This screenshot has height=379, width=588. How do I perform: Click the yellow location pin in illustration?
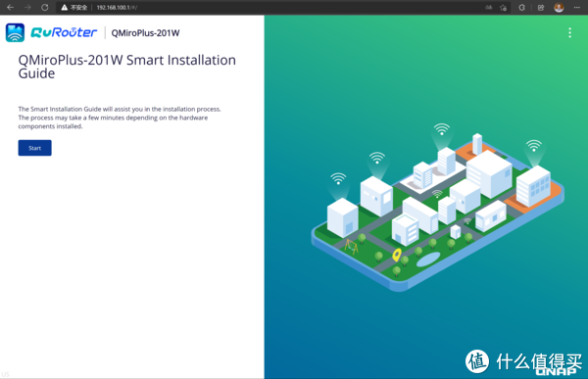point(397,255)
